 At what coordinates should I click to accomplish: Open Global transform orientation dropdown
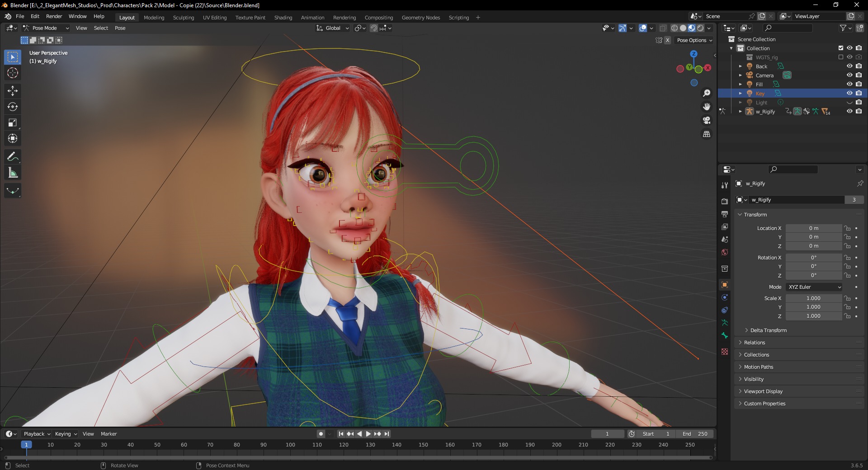[333, 28]
